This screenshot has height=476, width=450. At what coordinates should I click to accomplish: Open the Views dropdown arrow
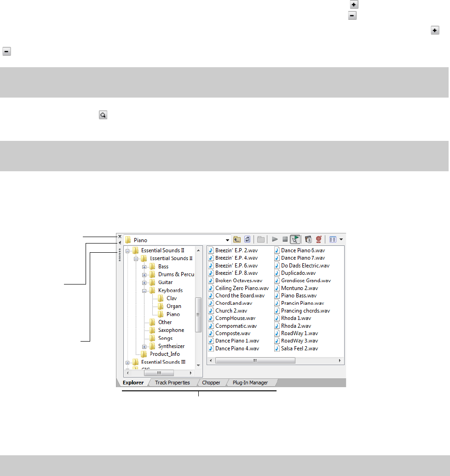(x=341, y=239)
